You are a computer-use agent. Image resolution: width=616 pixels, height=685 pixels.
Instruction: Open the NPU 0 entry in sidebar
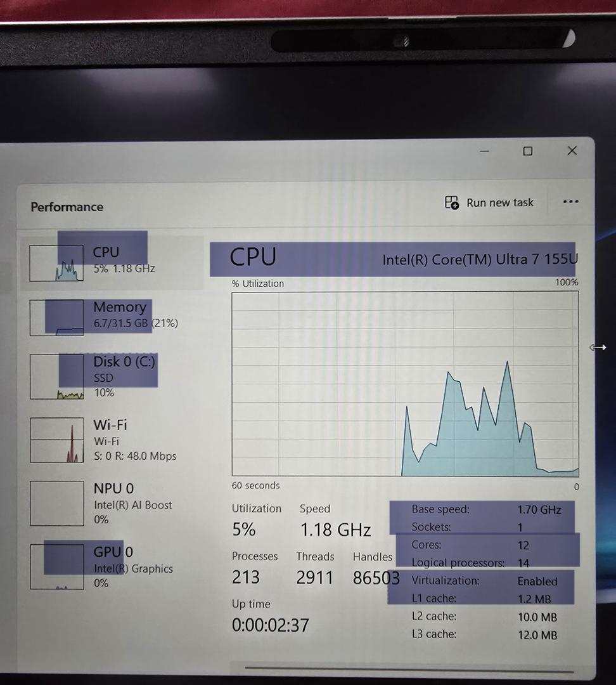pos(112,503)
